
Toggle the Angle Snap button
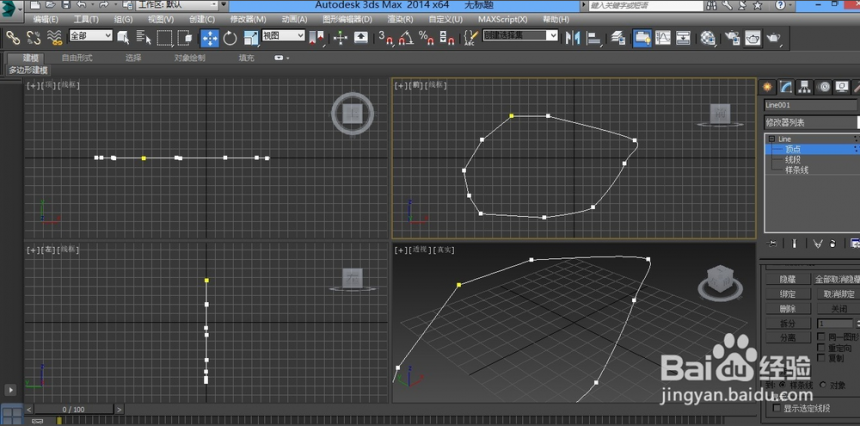tap(406, 38)
